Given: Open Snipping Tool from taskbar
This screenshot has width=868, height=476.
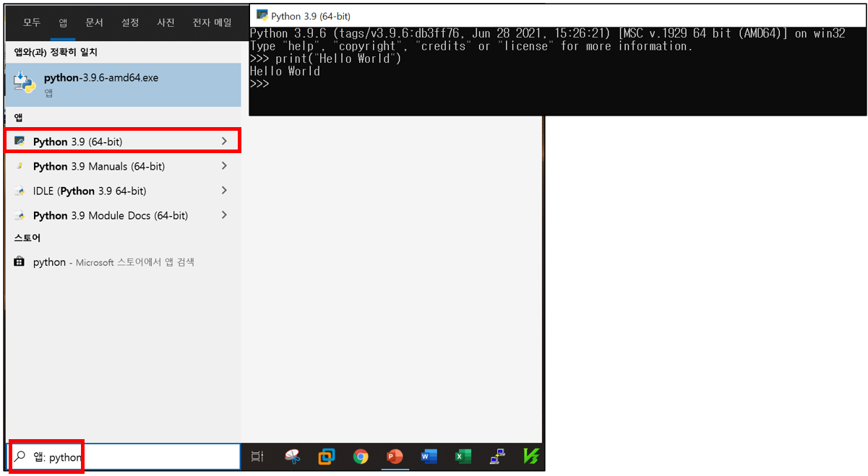Looking at the screenshot, I should [x=292, y=456].
